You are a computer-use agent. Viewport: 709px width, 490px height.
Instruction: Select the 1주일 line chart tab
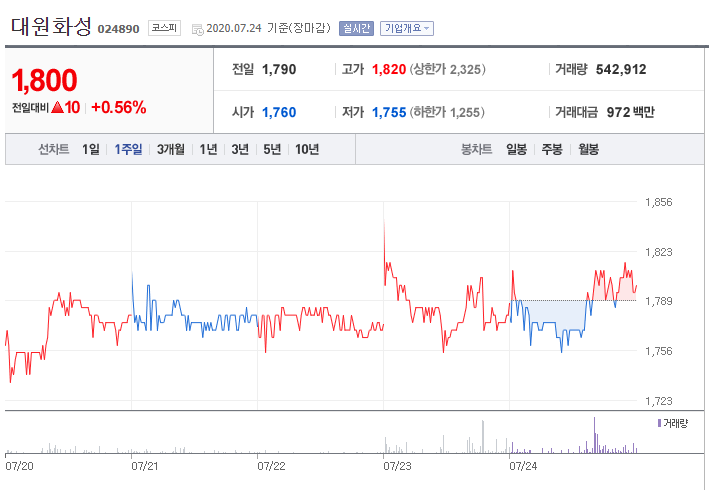click(x=128, y=149)
